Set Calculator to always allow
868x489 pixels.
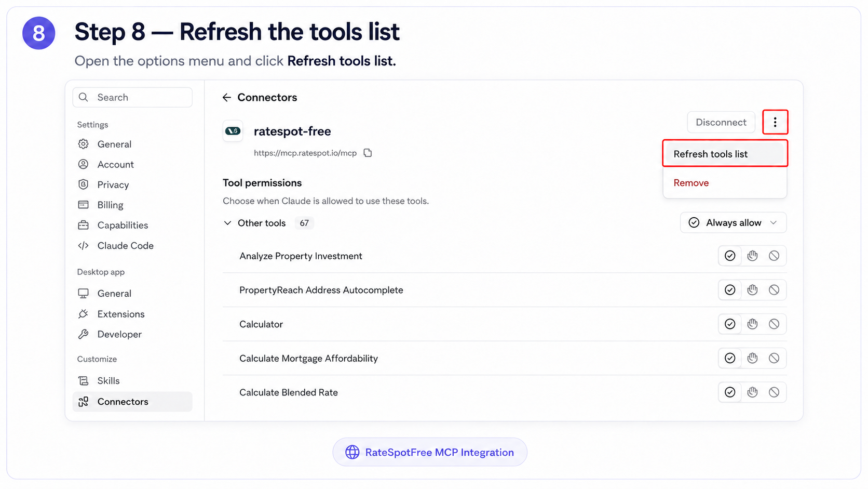(730, 324)
